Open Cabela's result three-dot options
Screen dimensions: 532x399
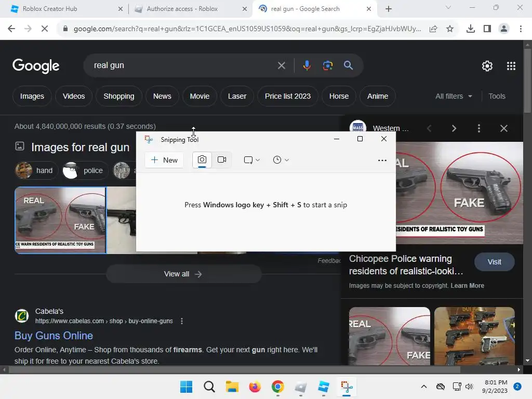click(182, 321)
